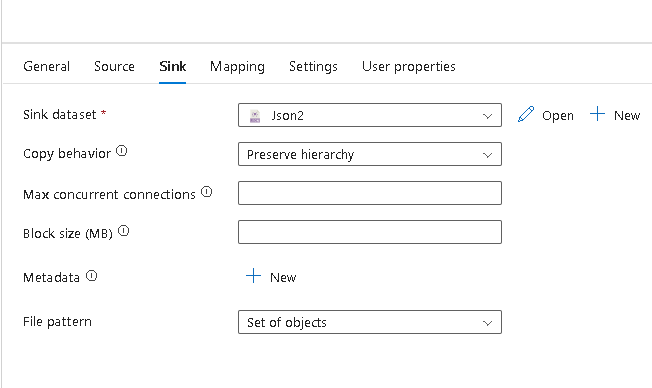Click the pencil Open dataset icon
Image resolution: width=652 pixels, height=388 pixels.
526,114
